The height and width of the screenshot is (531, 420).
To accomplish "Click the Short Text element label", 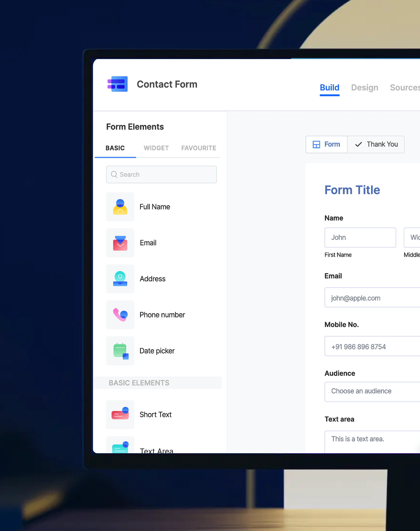I will tap(155, 415).
